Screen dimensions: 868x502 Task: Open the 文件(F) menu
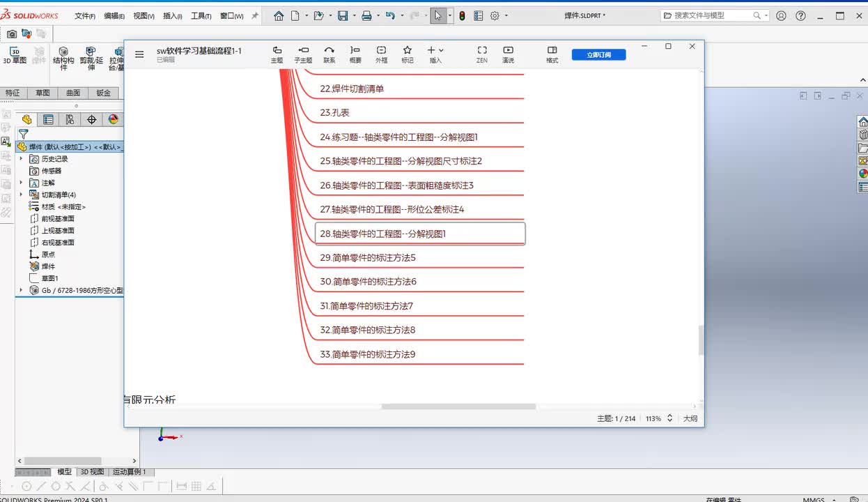[x=85, y=16]
